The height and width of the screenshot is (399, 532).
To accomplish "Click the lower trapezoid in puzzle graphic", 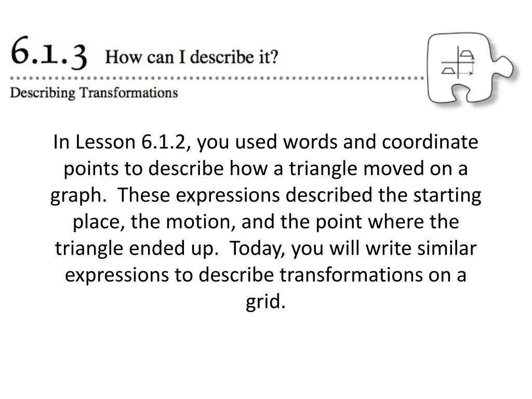I will pyautogui.click(x=448, y=71).
